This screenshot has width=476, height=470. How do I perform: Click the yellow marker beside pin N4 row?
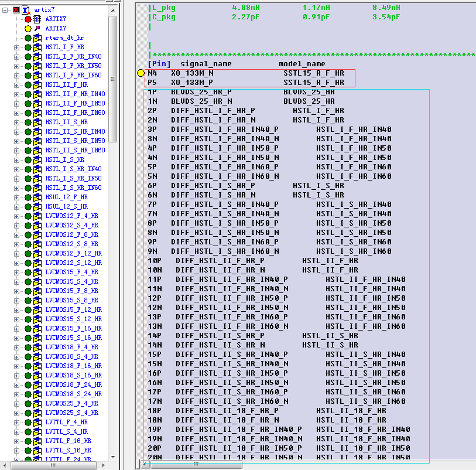[141, 73]
